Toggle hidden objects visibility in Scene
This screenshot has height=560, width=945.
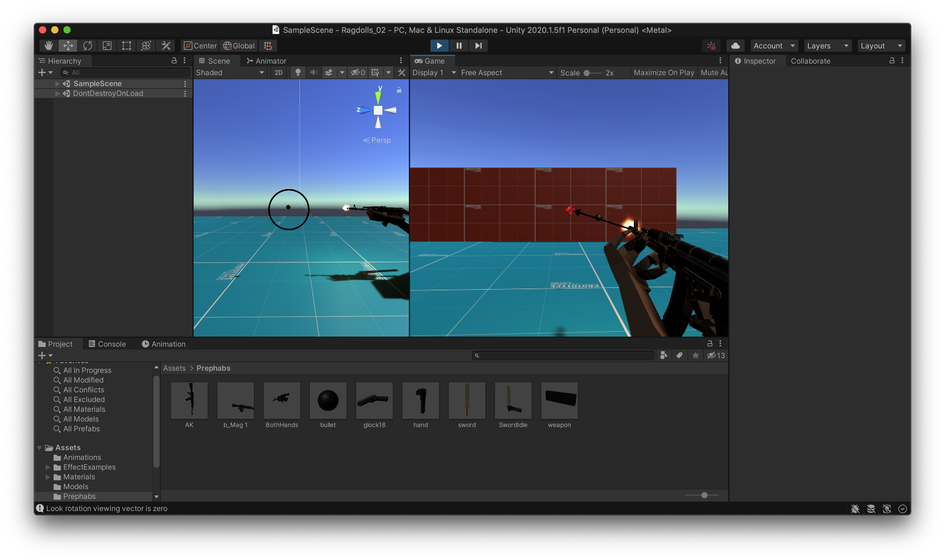click(358, 72)
